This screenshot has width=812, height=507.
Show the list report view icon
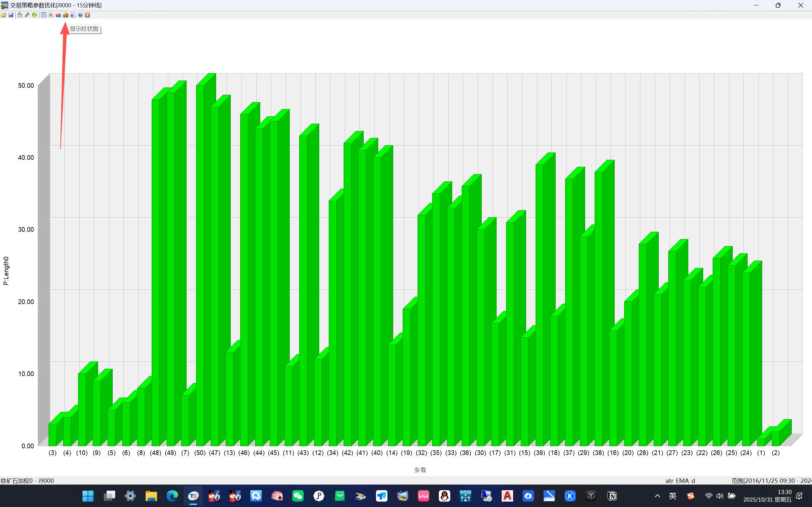[43, 15]
